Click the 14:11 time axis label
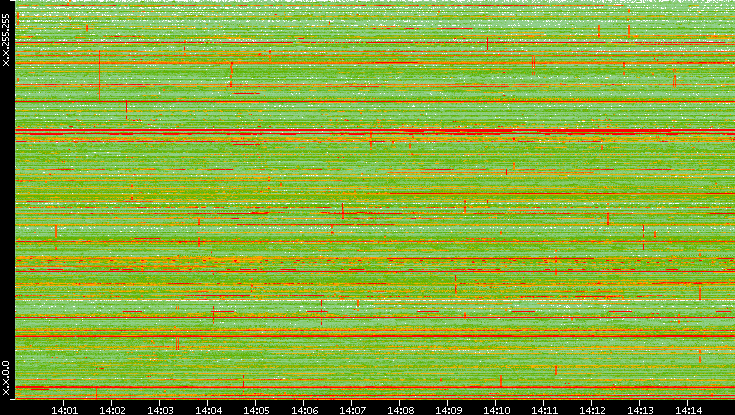The image size is (735, 415). tap(544, 410)
